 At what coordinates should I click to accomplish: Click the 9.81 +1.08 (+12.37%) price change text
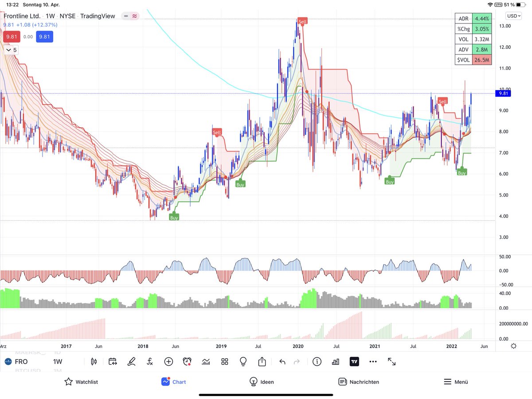tap(31, 25)
